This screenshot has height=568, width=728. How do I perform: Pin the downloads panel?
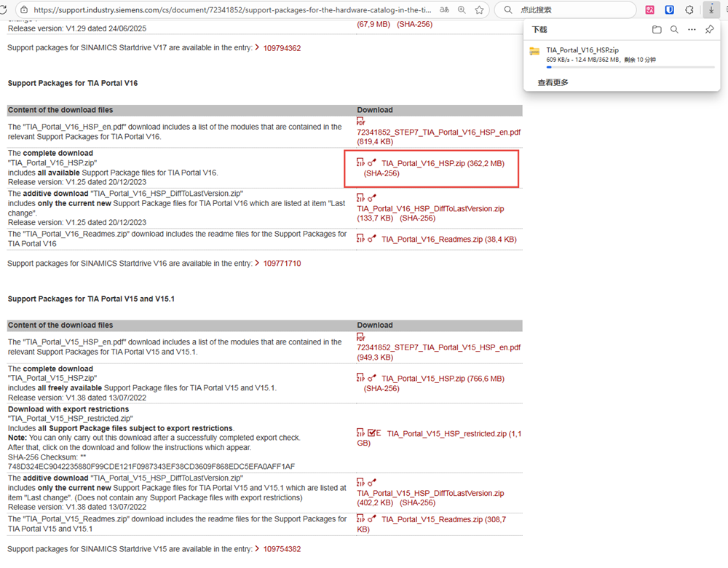click(709, 30)
